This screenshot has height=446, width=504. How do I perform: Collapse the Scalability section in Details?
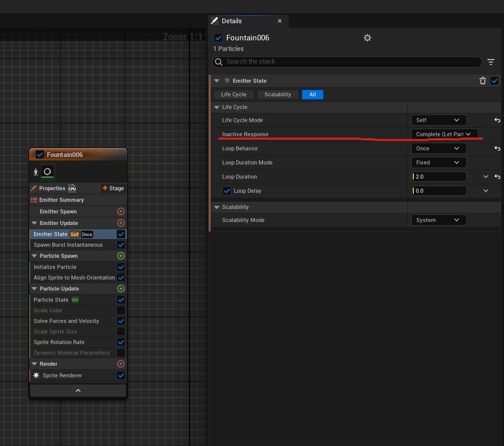[x=217, y=207]
